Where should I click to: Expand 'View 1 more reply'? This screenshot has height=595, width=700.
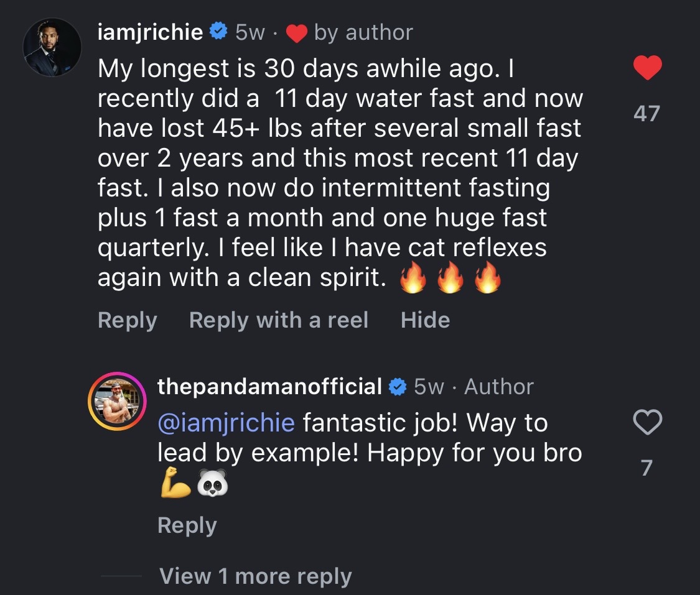pos(255,576)
